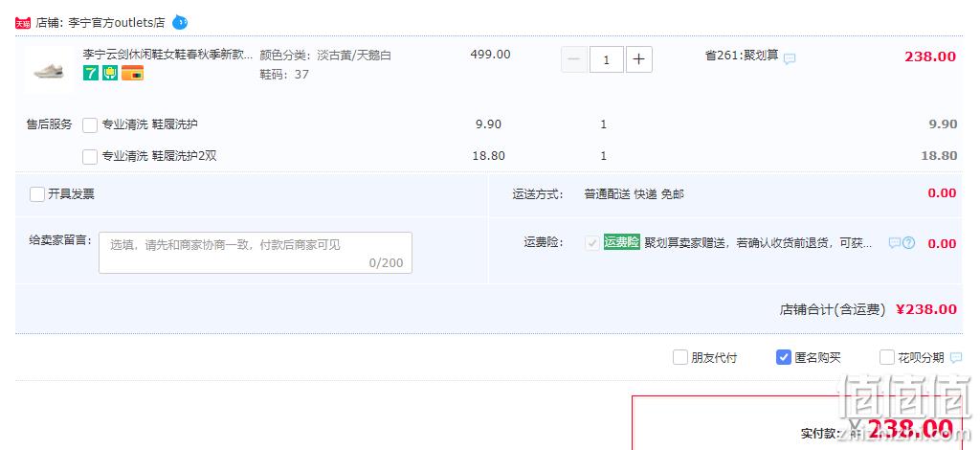Image resolution: width=980 pixels, height=450 pixels.
Task: Click the comment bubble icon in 运费险 row
Action: click(895, 243)
